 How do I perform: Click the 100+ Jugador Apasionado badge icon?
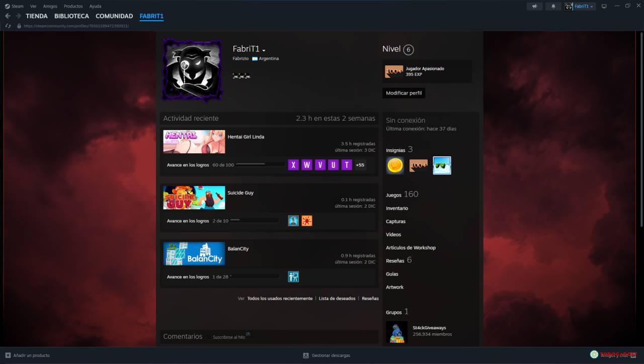394,71
